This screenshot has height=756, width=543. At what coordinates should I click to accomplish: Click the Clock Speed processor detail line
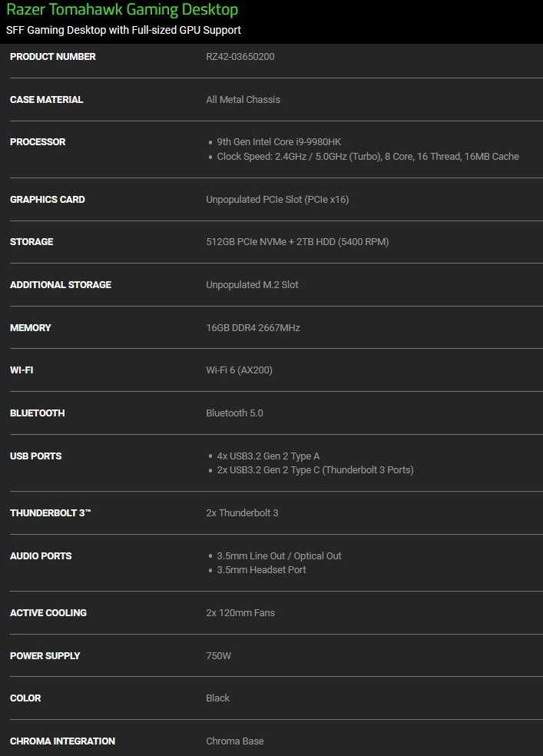pyautogui.click(x=368, y=157)
